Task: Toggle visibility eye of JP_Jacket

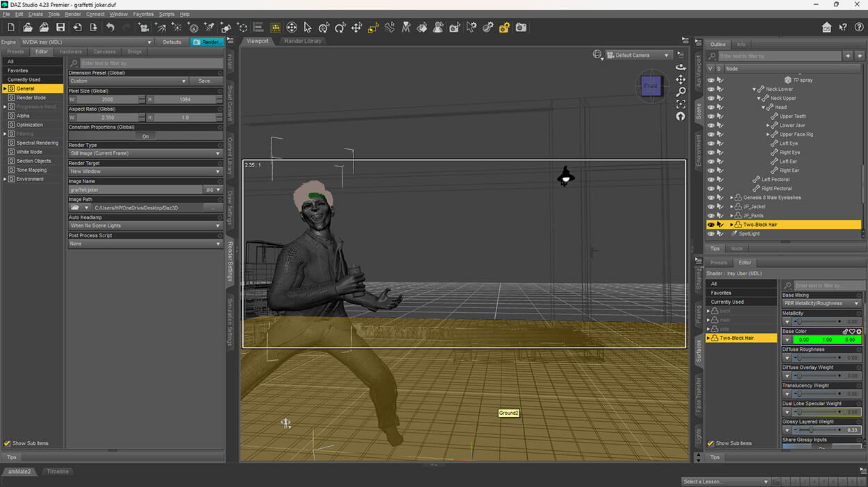Action: pos(710,207)
